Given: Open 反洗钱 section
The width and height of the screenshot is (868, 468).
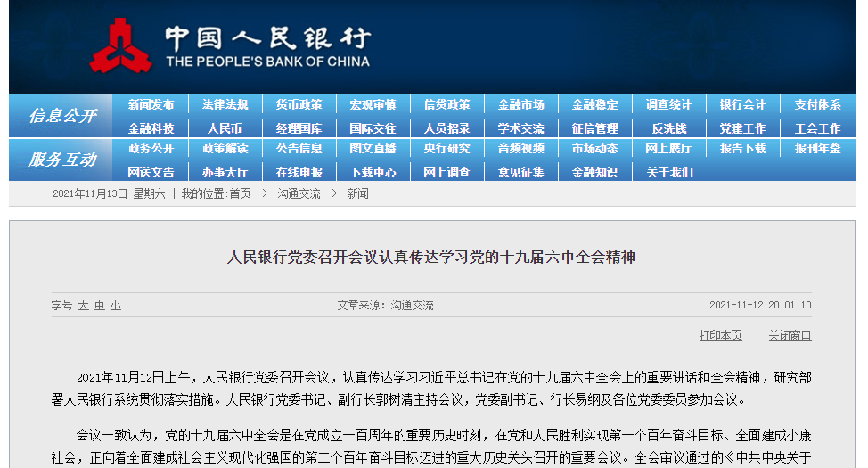Looking at the screenshot, I should (668, 128).
